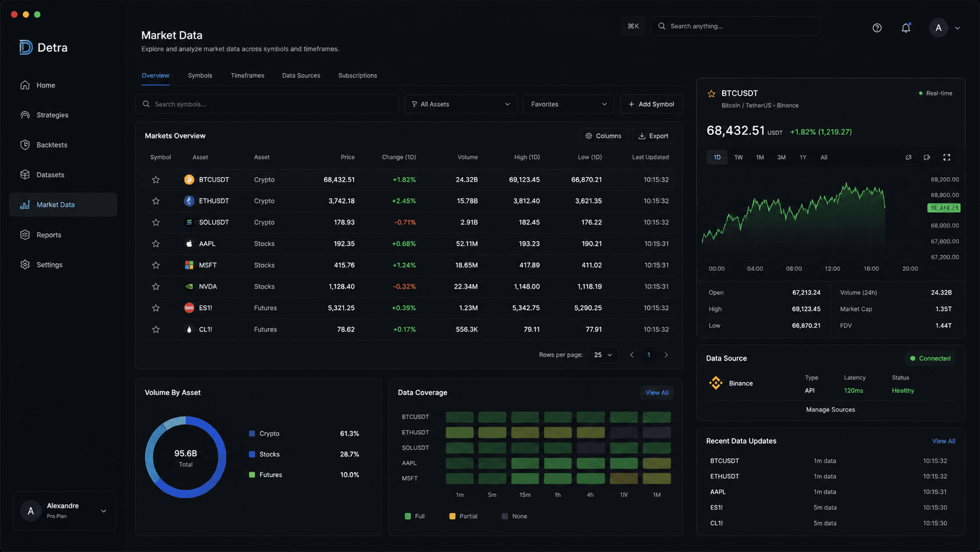
Task: Click the BTCUSDT bitcoin coin icon in table
Action: [x=189, y=180]
